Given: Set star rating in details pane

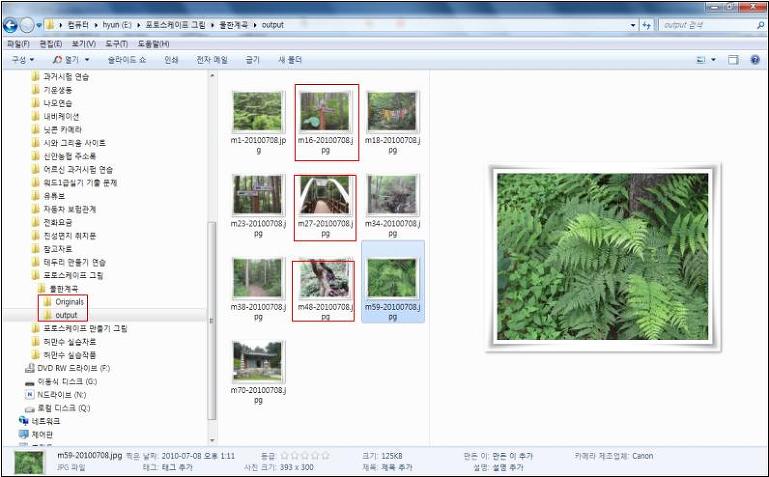Looking at the screenshot, I should [x=305, y=456].
